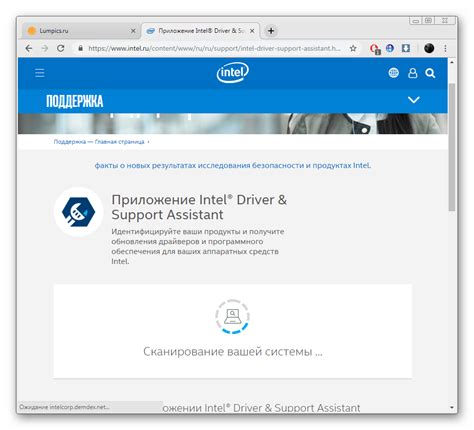Open the user account sign-in icon
This screenshot has width=474, height=430.
coord(413,73)
